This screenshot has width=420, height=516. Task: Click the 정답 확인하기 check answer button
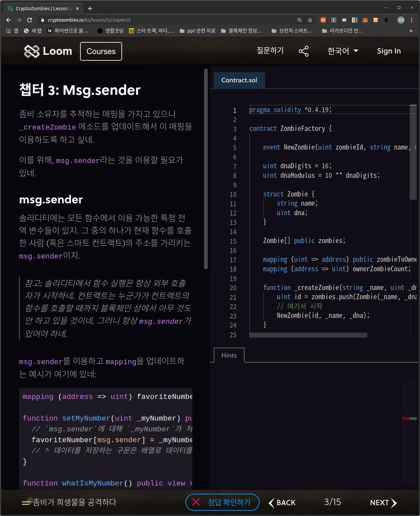point(222,502)
